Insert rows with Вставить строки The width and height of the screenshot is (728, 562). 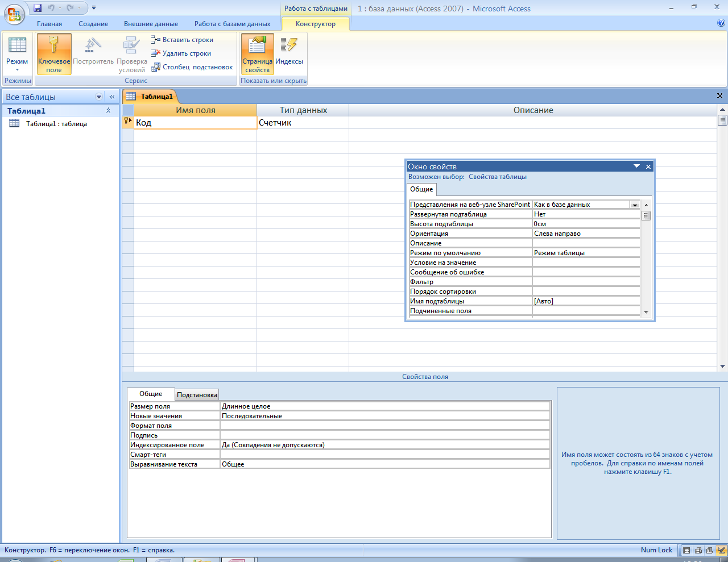click(183, 40)
